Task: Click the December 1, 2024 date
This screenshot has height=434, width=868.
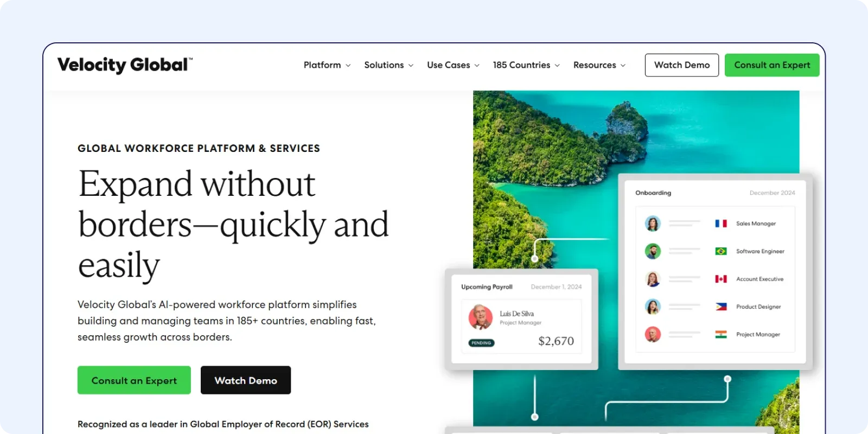Action: [556, 287]
